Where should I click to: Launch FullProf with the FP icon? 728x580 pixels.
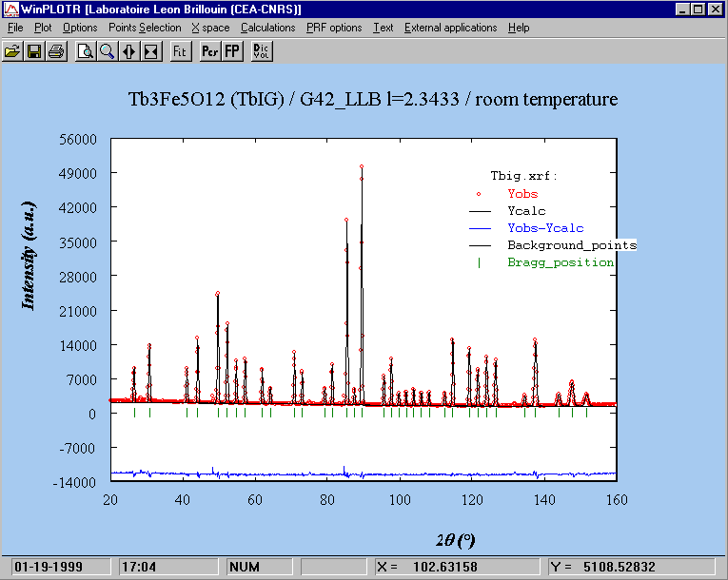[232, 51]
